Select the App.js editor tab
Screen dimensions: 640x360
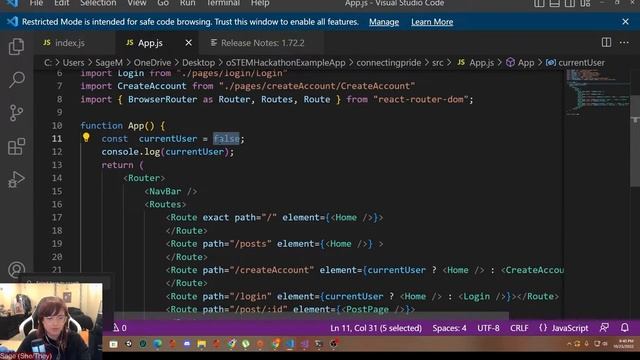pyautogui.click(x=150, y=42)
